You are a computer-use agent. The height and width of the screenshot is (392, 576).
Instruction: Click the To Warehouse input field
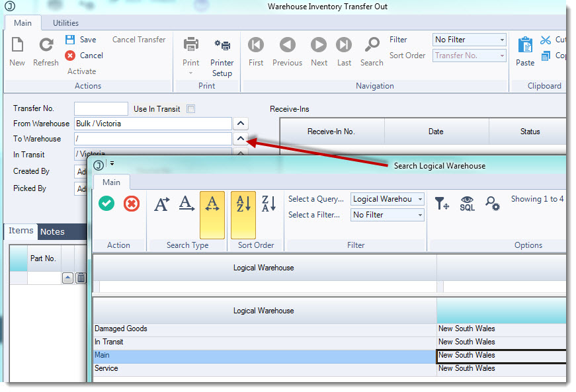153,139
